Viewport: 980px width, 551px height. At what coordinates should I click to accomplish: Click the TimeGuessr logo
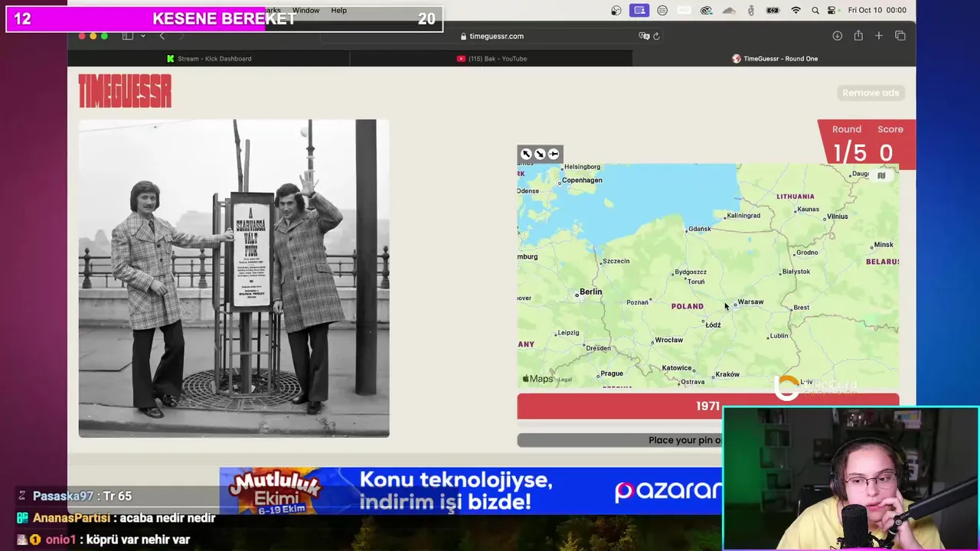point(125,92)
